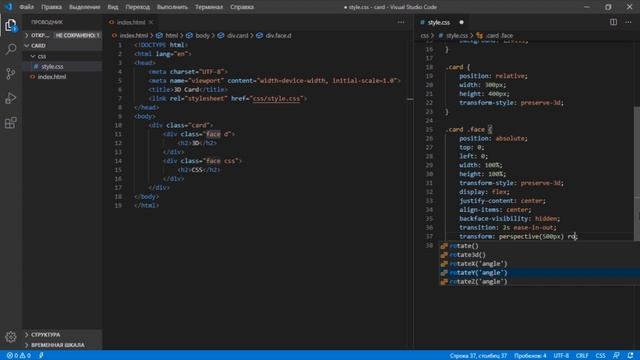Image resolution: width=640 pixels, height=360 pixels.
Task: Click div.face.d in the breadcrumb
Action: pos(278,36)
